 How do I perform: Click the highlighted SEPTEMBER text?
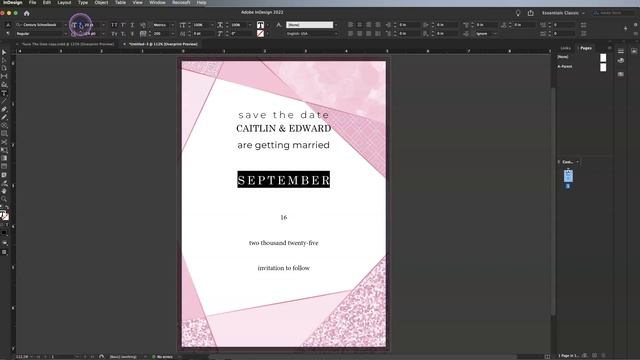(x=284, y=180)
